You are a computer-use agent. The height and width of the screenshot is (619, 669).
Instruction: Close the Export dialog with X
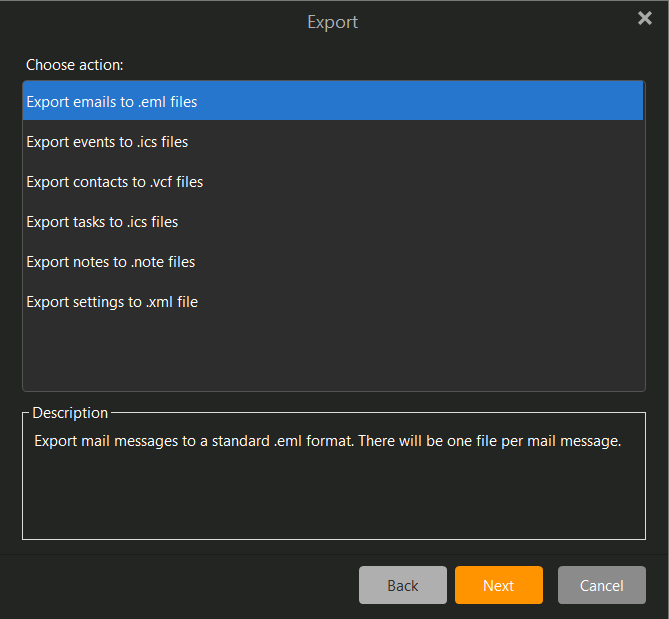click(645, 18)
